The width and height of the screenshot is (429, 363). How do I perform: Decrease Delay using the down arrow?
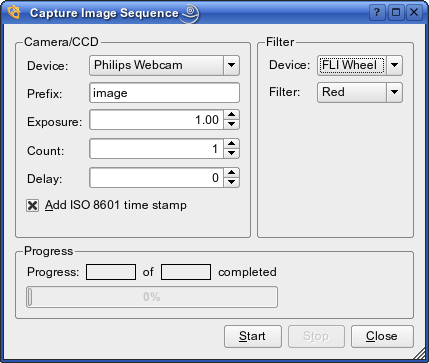231,182
